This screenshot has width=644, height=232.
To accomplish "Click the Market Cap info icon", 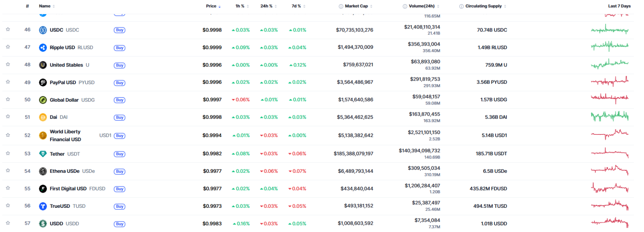I will coord(341,6).
